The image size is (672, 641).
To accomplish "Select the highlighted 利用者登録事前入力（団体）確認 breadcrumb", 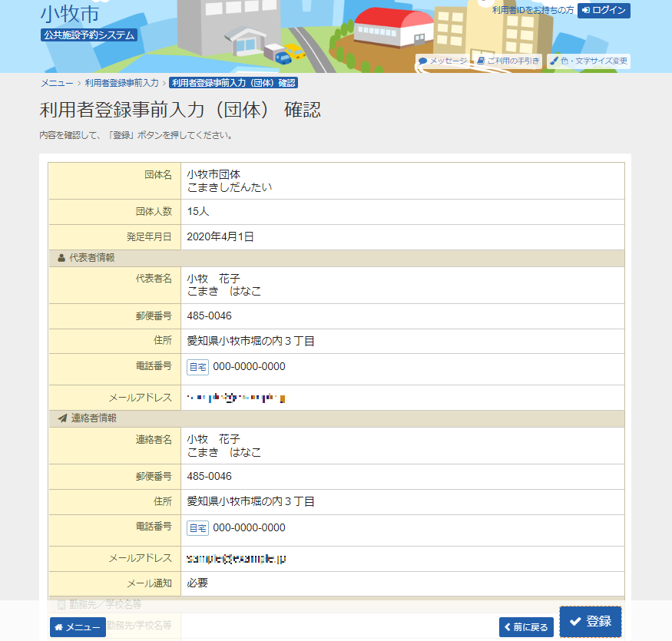I will 235,84.
